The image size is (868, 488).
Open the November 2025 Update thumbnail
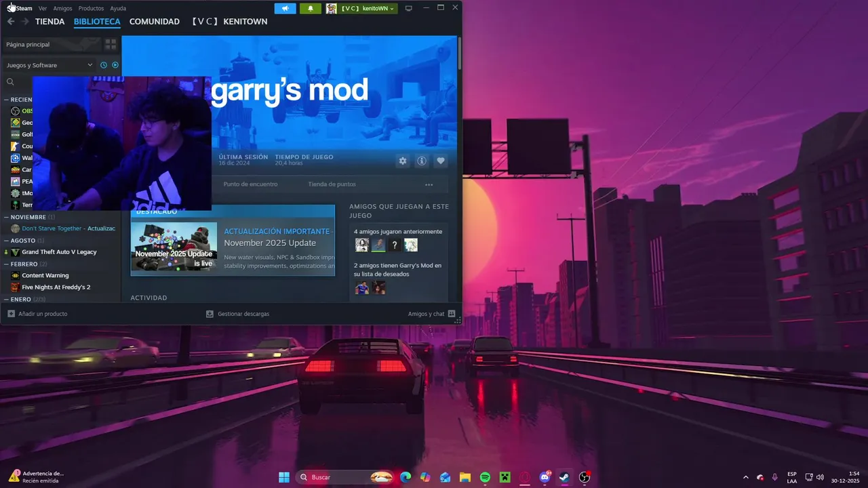click(x=174, y=246)
